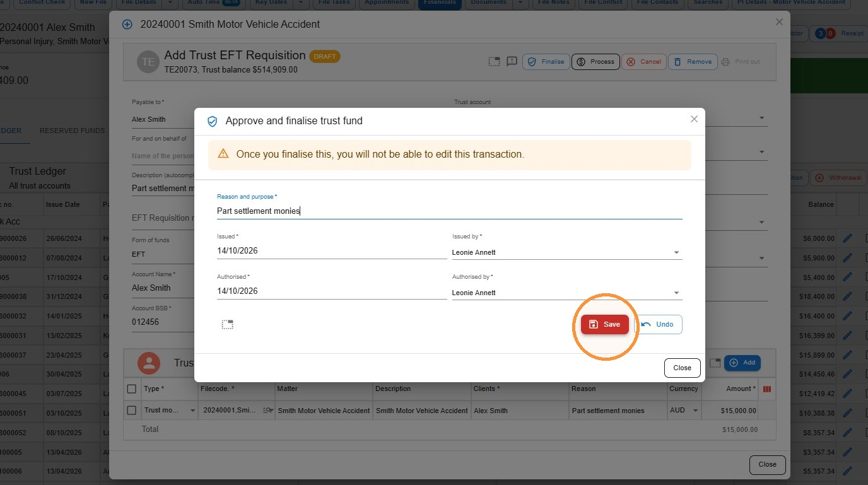Click the pencil edit icon on $6,000.00 row
The width and height of the screenshot is (868, 485).
click(x=848, y=239)
